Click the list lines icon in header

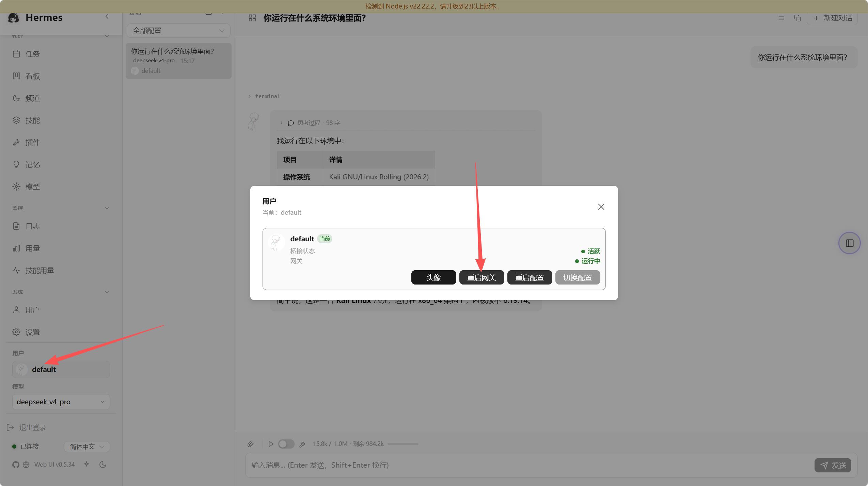pyautogui.click(x=781, y=18)
